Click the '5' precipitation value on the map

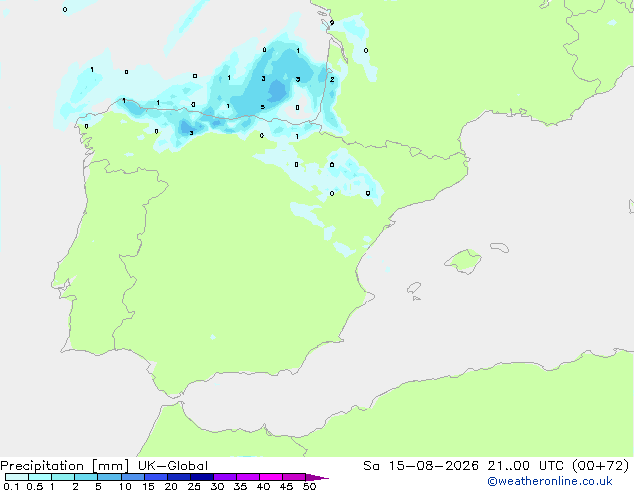(262, 107)
